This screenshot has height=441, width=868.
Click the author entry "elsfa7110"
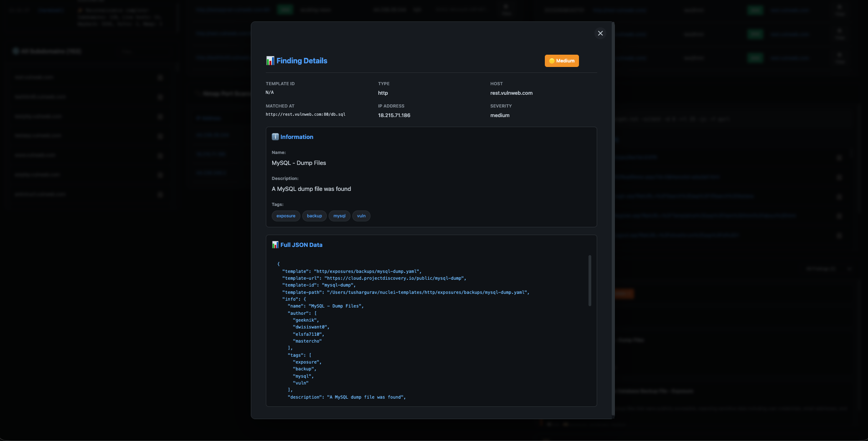point(309,334)
